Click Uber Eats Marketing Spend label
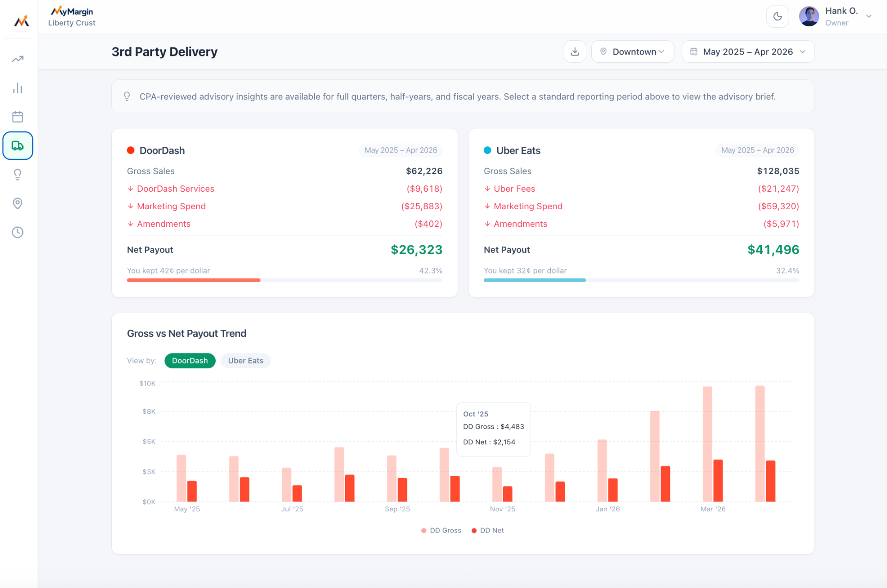The image size is (887, 588). (528, 206)
